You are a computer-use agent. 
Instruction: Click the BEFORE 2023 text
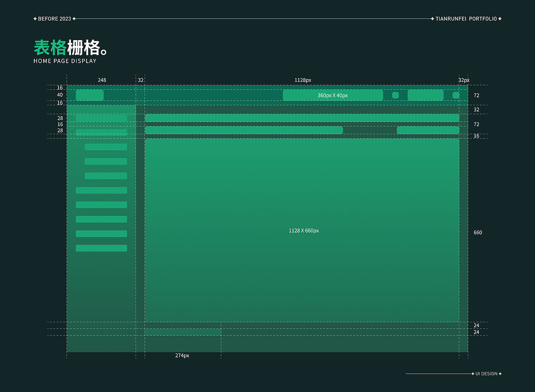coord(54,19)
